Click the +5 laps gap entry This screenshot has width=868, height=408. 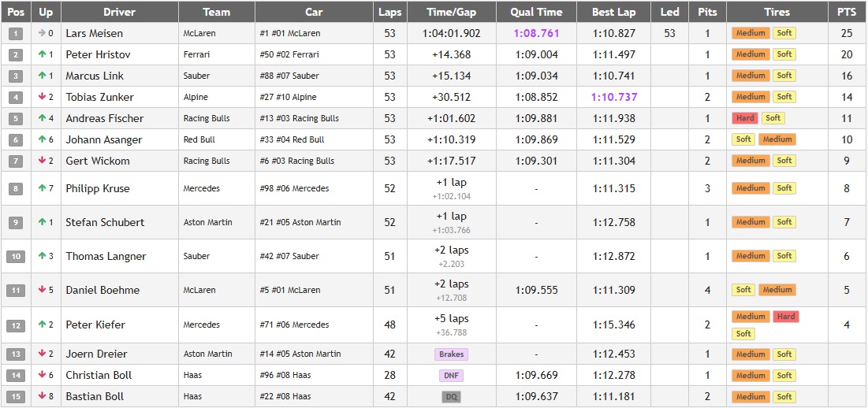tap(451, 319)
